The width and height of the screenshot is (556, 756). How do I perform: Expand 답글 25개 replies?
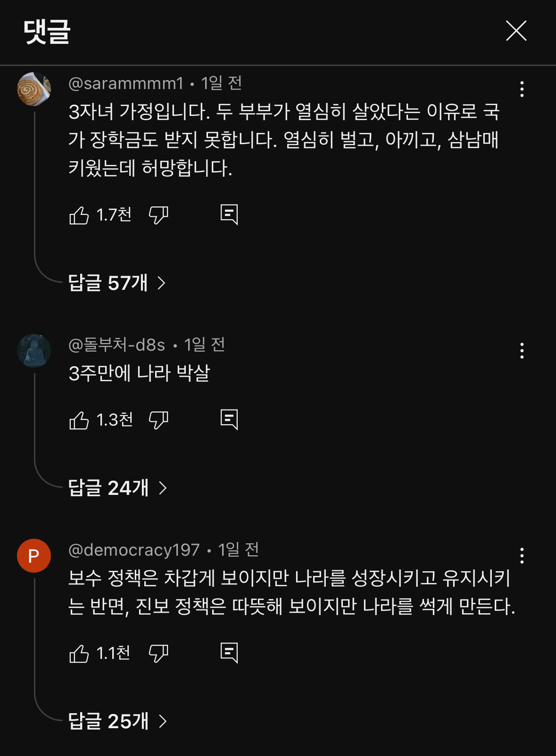pos(118,721)
